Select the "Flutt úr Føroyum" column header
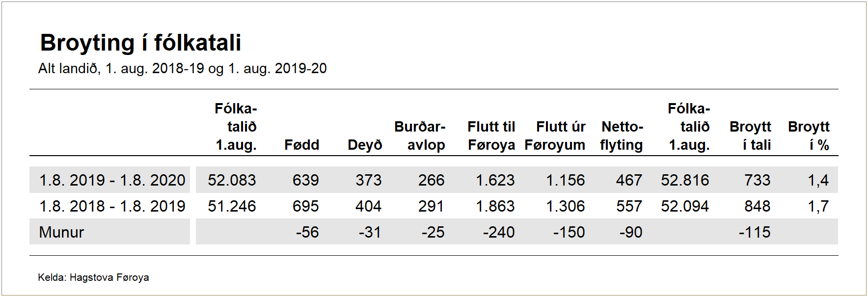868x297 pixels. click(x=555, y=135)
